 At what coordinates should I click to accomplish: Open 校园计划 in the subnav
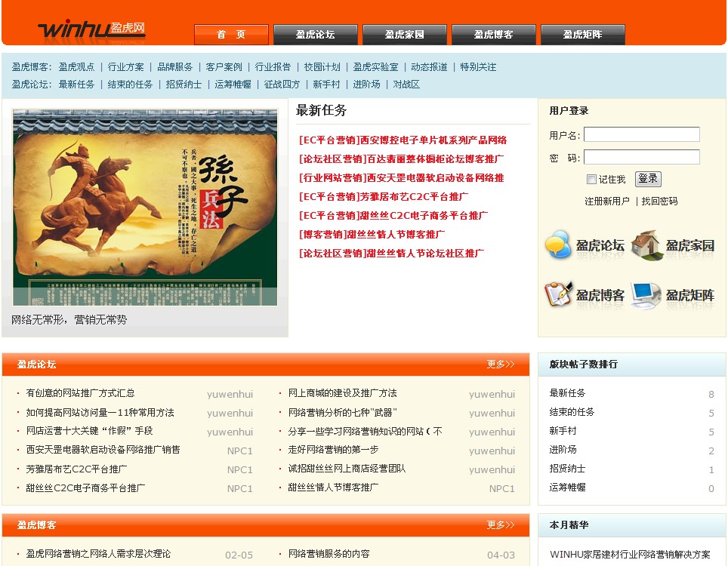322,67
